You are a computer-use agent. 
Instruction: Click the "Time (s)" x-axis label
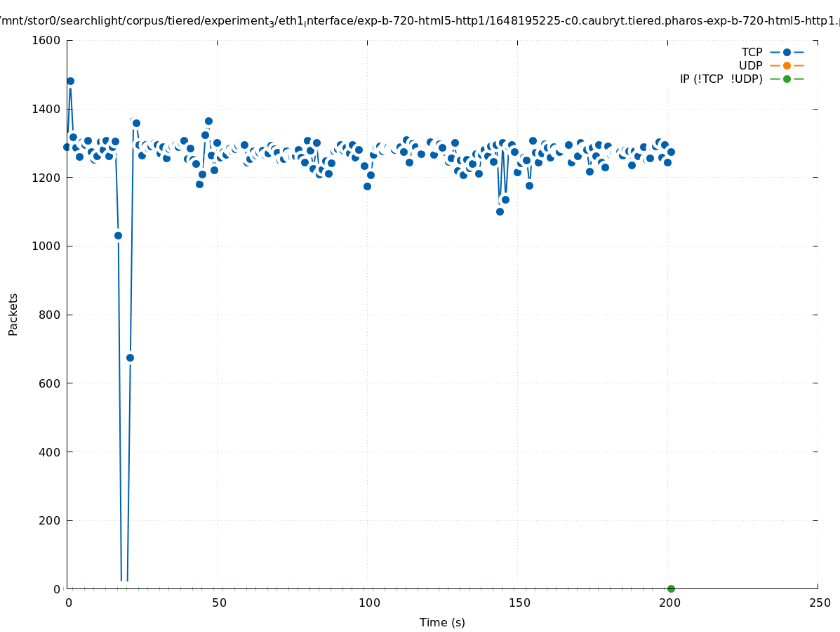pos(442,622)
